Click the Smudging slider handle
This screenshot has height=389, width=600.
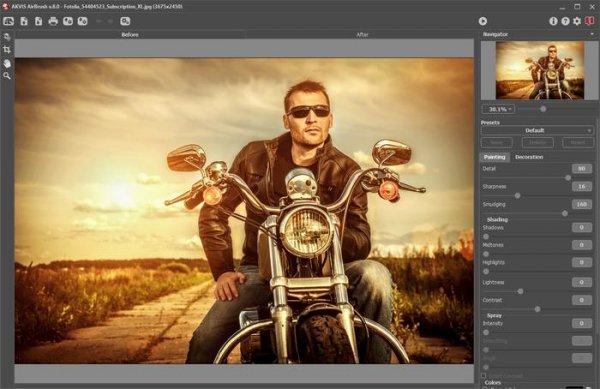click(x=565, y=213)
